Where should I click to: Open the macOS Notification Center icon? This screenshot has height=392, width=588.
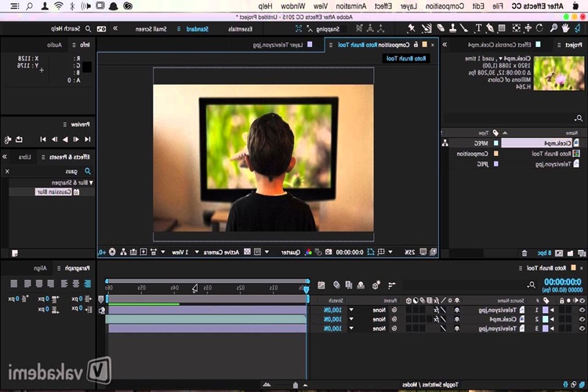[x=15, y=6]
